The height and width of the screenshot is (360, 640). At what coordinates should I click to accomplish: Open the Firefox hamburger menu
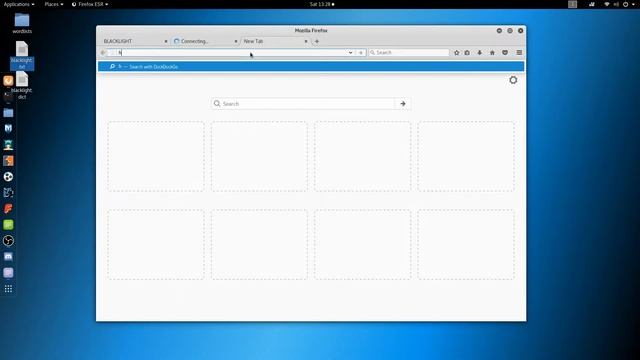pos(519,53)
